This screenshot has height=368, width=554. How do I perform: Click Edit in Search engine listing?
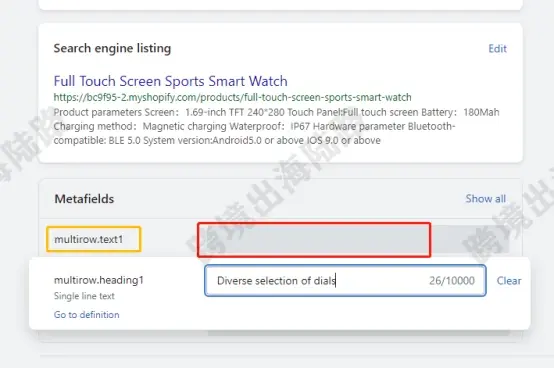tap(497, 48)
